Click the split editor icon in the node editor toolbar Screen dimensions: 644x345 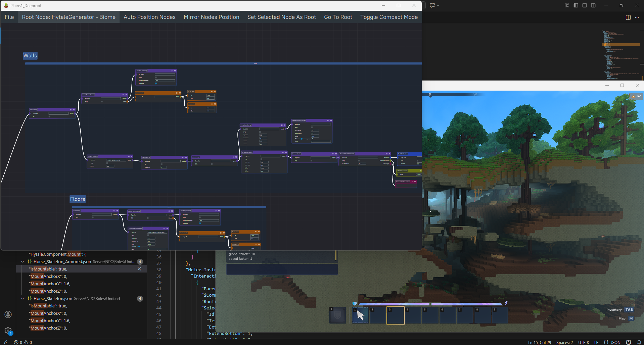[x=628, y=17]
